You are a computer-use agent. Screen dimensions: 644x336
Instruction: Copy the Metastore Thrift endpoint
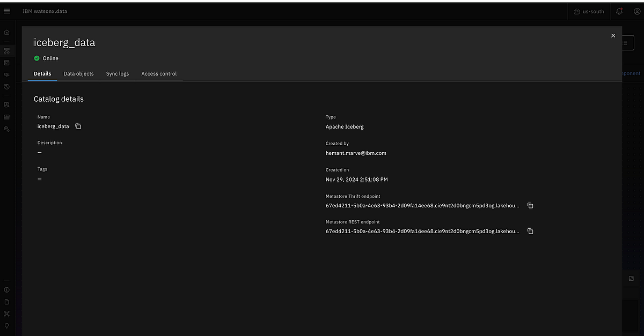[x=530, y=205]
